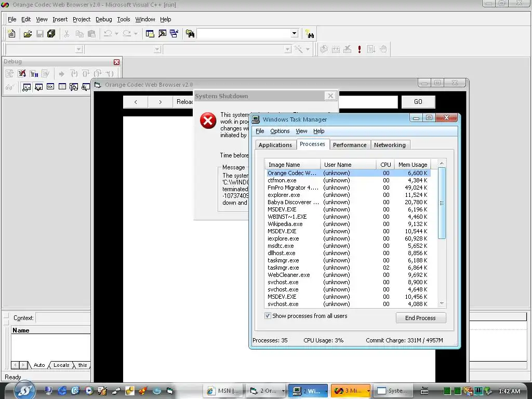Select the iexplore.exe process row
Viewport: 532px width, 399px height.
click(x=348, y=238)
